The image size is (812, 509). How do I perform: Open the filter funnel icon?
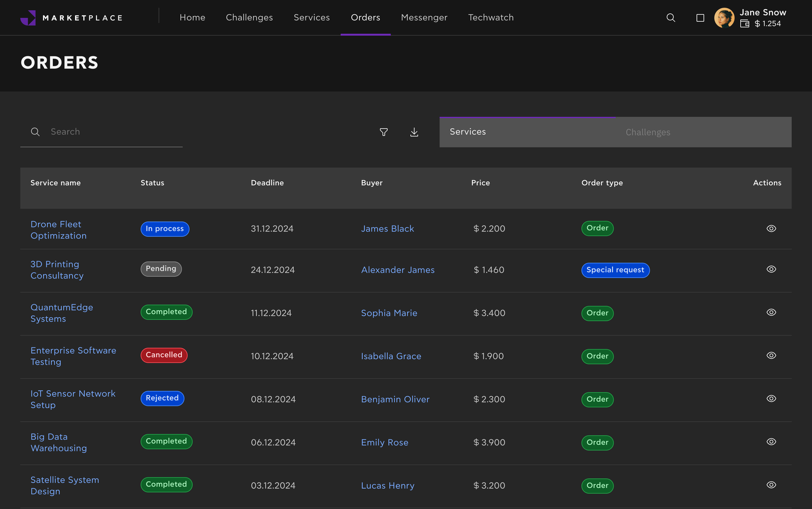tap(384, 132)
